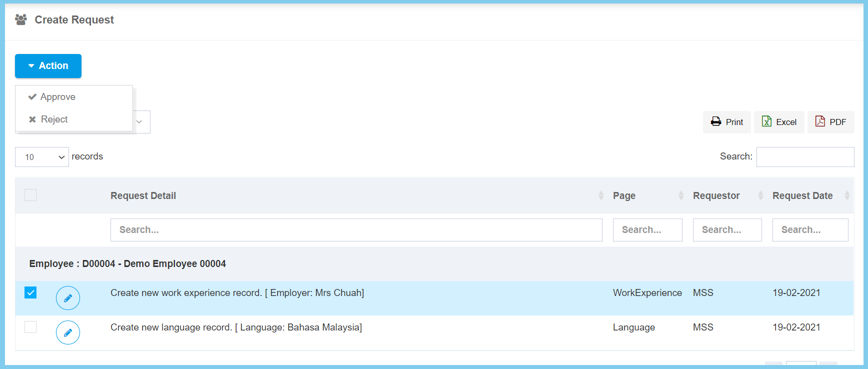Toggle the select-all checkbox in table header
Viewport: 868px width, 369px height.
pyautogui.click(x=30, y=195)
